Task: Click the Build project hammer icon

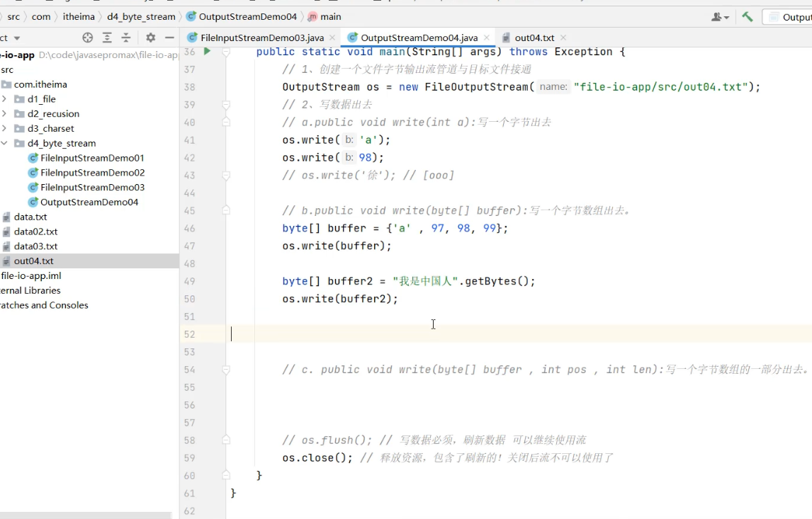Action: coord(747,16)
